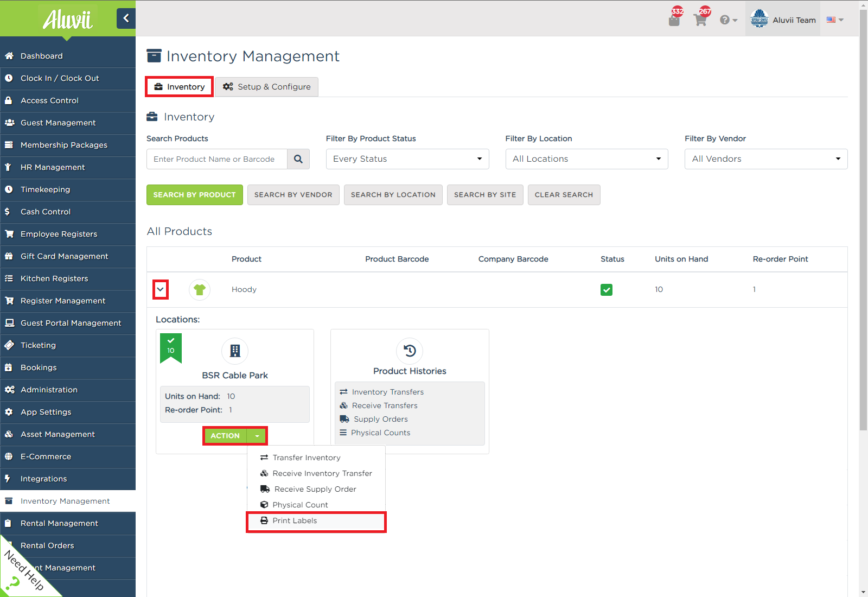This screenshot has width=868, height=597.
Task: Collapse the sidebar with the chevron arrow
Action: [x=126, y=18]
